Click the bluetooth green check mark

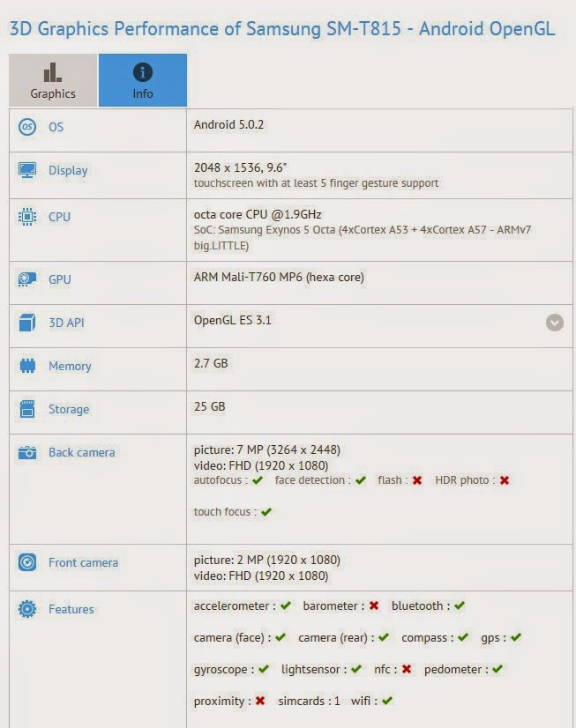click(x=460, y=605)
